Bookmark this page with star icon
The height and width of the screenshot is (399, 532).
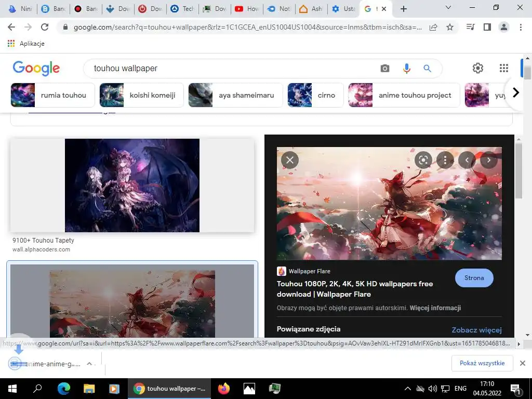[450, 27]
